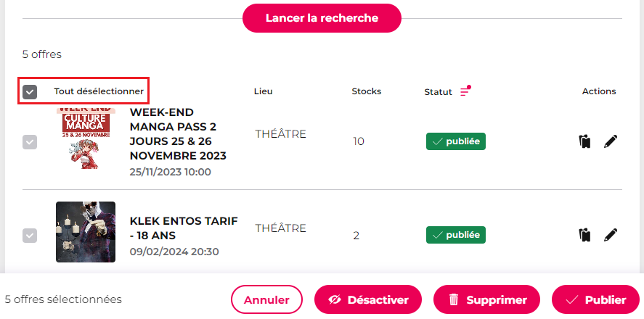644x319 pixels.
Task: Click 'Lancer la recherche' button
Action: pyautogui.click(x=322, y=18)
